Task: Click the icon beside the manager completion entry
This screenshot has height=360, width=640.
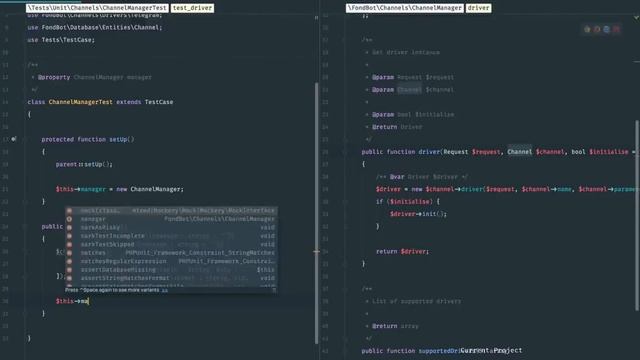Action: [69, 219]
